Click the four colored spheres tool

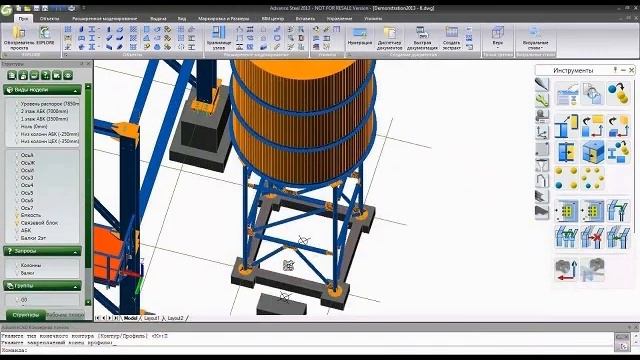566,178
